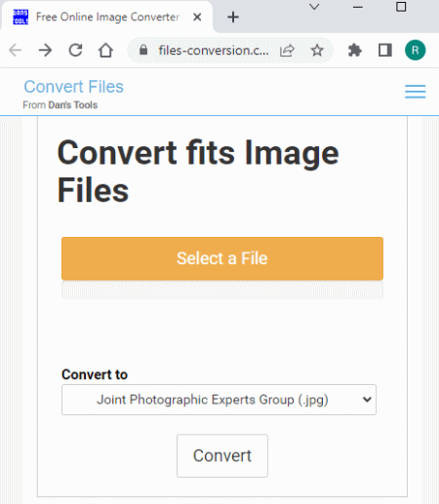Click the browser forward arrow
This screenshot has height=504, width=439.
[x=45, y=51]
